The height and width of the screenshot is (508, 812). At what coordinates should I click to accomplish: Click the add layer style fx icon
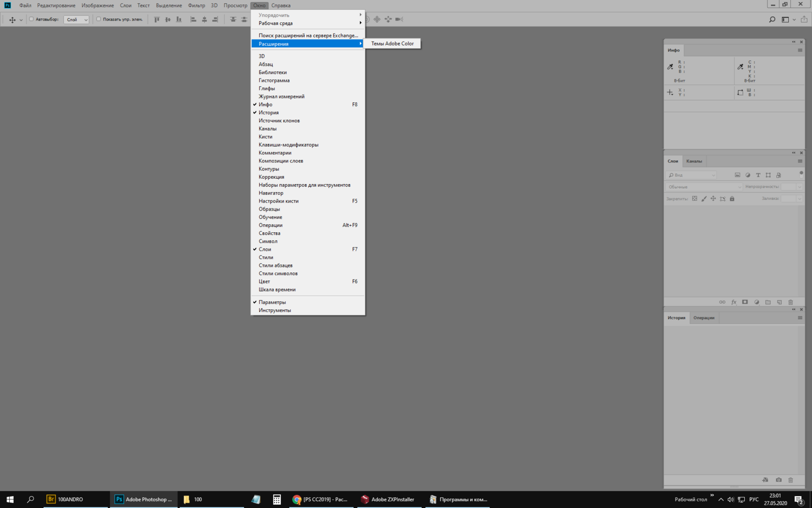click(734, 302)
